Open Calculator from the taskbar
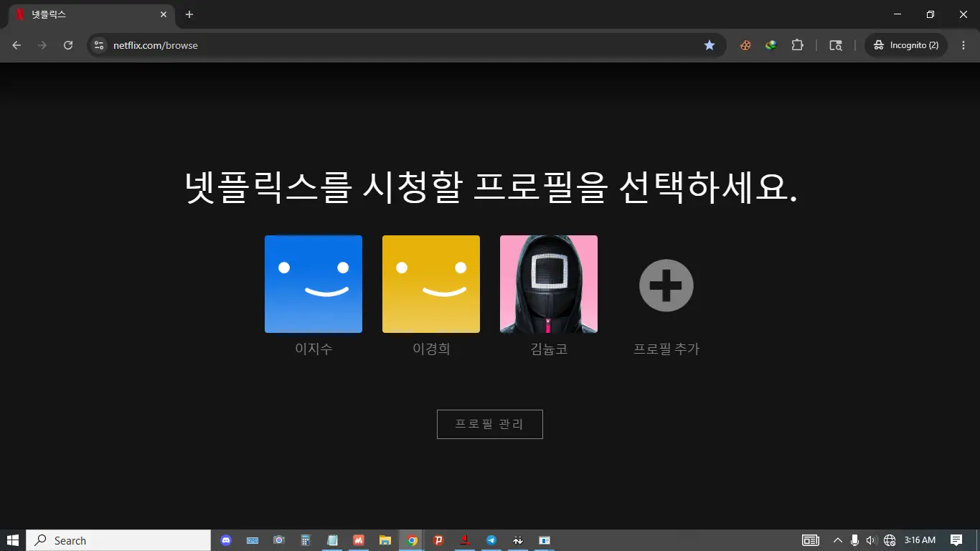The height and width of the screenshot is (551, 980). coord(306,540)
